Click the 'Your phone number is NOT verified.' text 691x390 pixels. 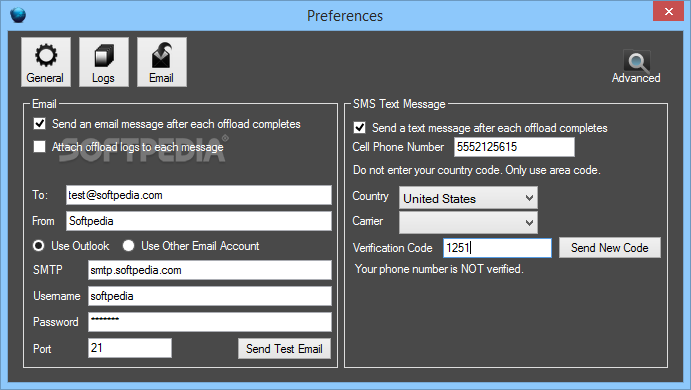pos(439,269)
